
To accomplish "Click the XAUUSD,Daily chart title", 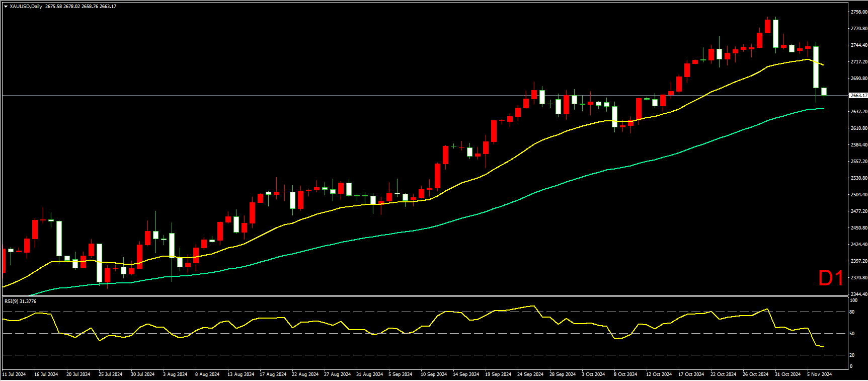I will click(26, 7).
